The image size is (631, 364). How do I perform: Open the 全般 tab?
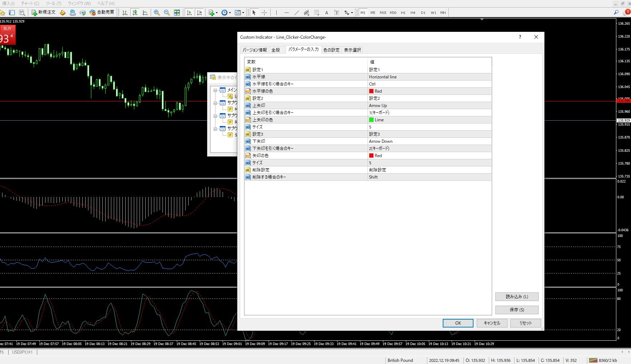coord(276,50)
